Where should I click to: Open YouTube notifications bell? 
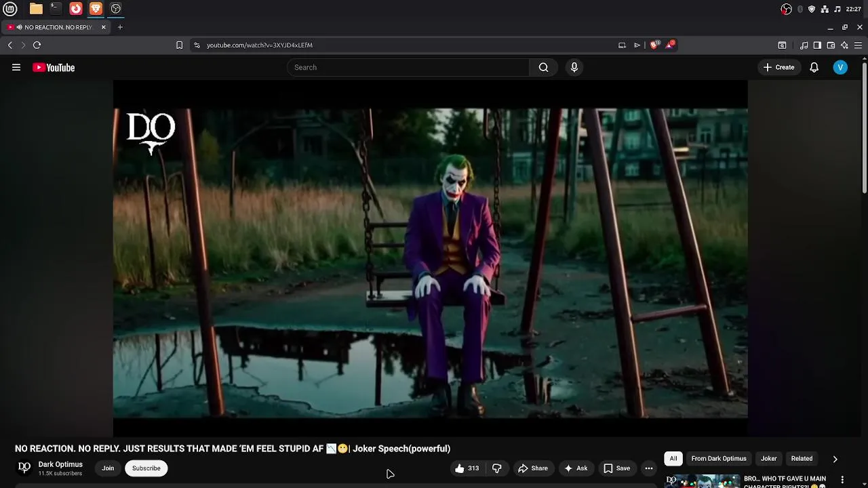814,67
